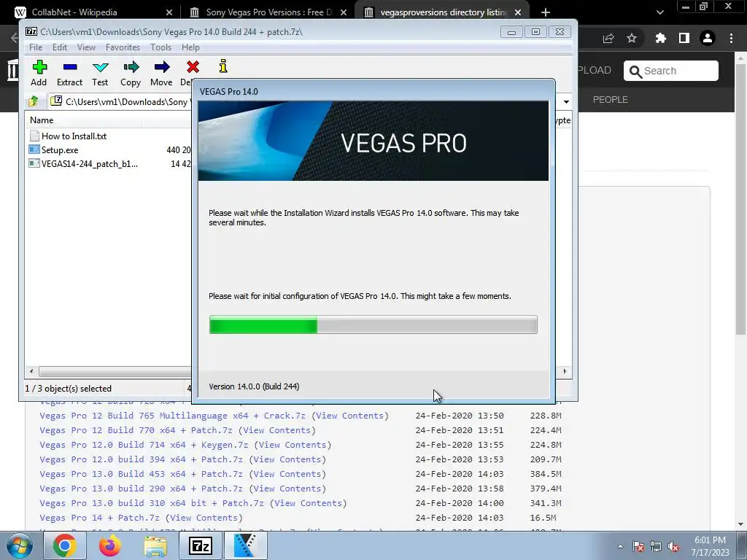
Task: Open the View menu in 7-Zip
Action: tap(86, 47)
